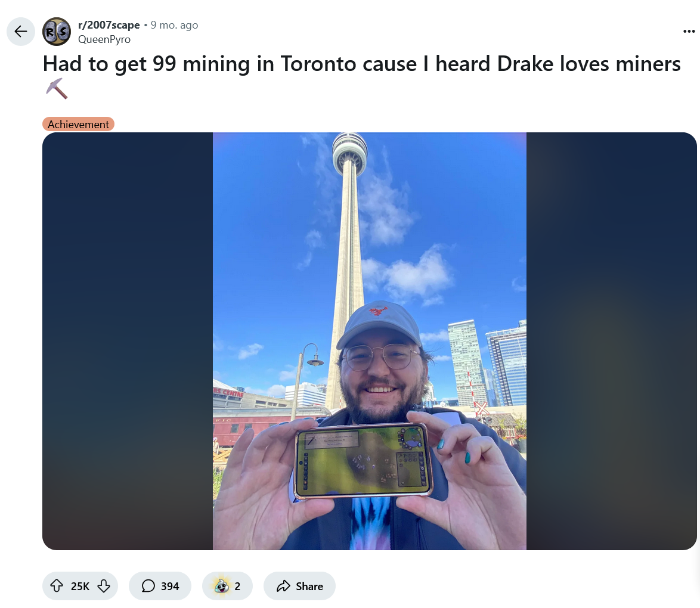Image resolution: width=700 pixels, height=608 pixels.
Task: Filter by Achievement flair tag
Action: pyautogui.click(x=79, y=124)
